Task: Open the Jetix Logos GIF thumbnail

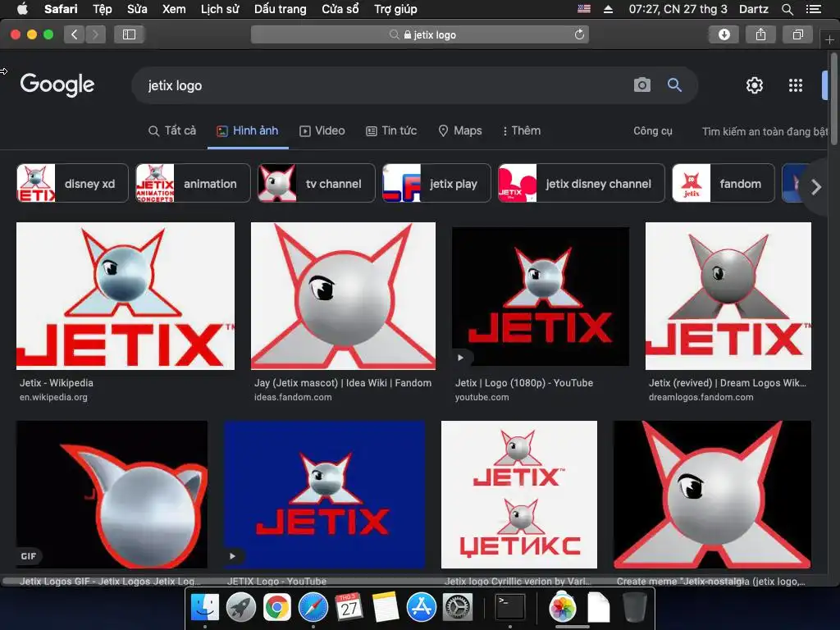Action: (112, 495)
